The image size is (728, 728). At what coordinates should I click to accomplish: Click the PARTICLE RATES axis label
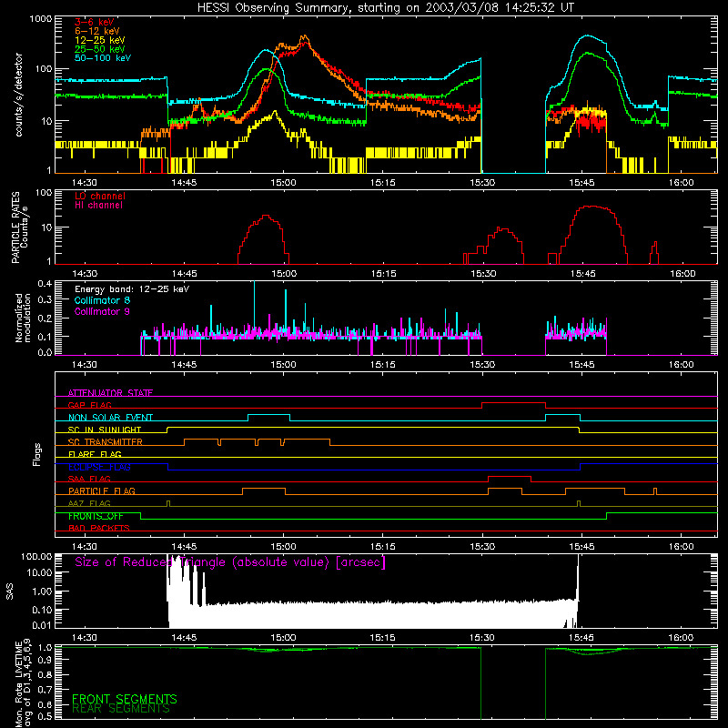click(x=15, y=227)
